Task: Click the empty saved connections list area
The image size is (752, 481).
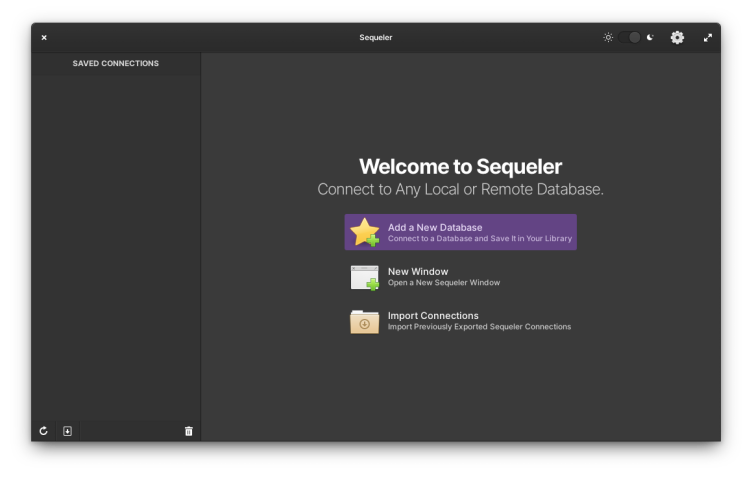Action: click(116, 240)
